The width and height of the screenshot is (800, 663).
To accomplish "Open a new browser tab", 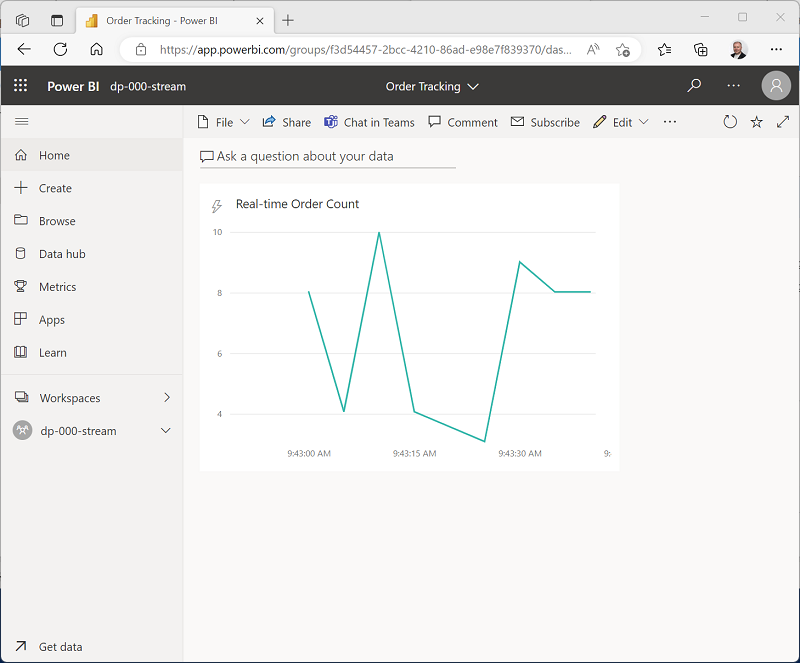I will [x=288, y=20].
